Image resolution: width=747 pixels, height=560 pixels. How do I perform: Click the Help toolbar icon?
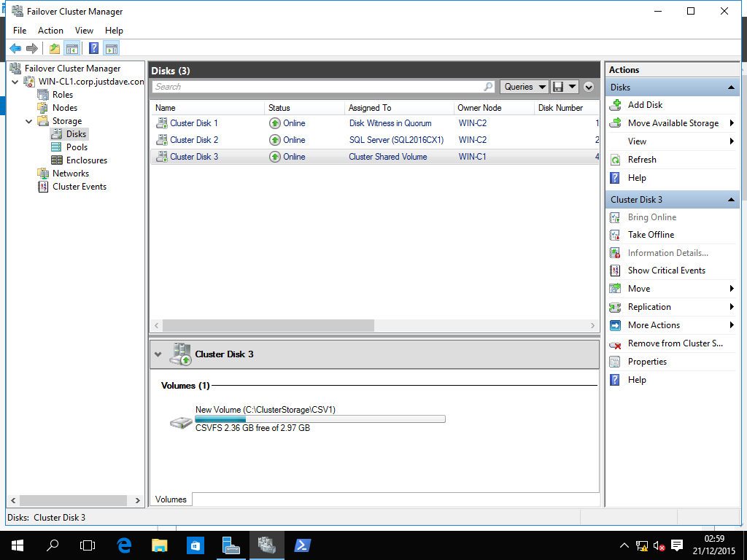point(93,49)
